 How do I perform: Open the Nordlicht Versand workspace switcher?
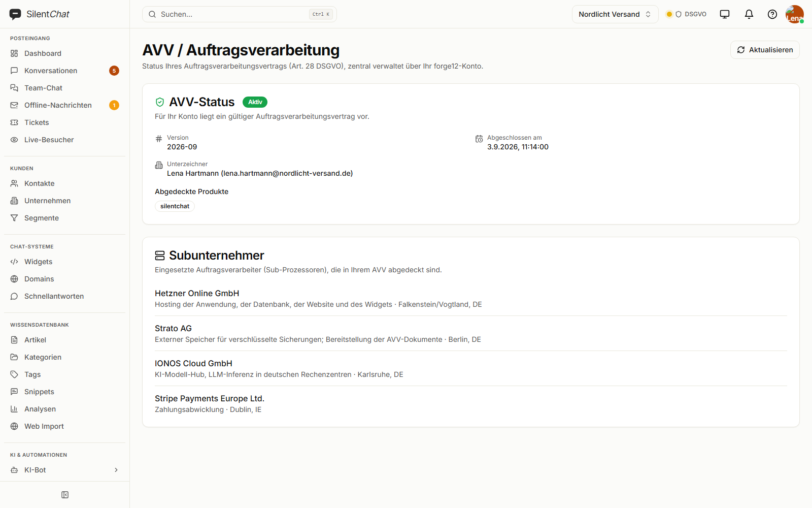(615, 14)
